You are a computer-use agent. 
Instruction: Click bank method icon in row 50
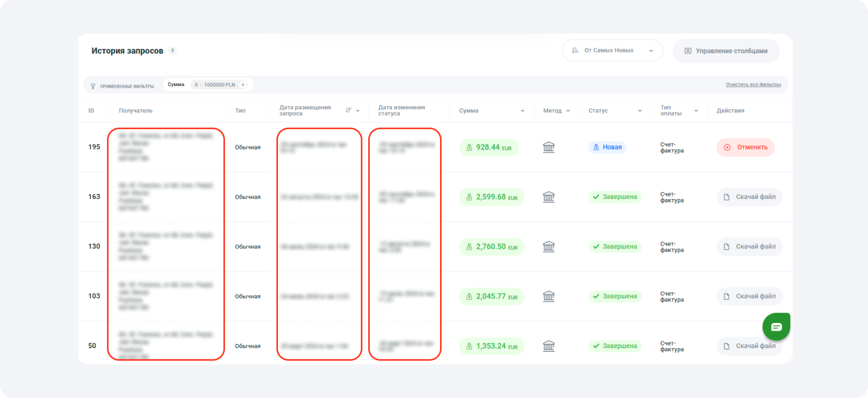549,346
